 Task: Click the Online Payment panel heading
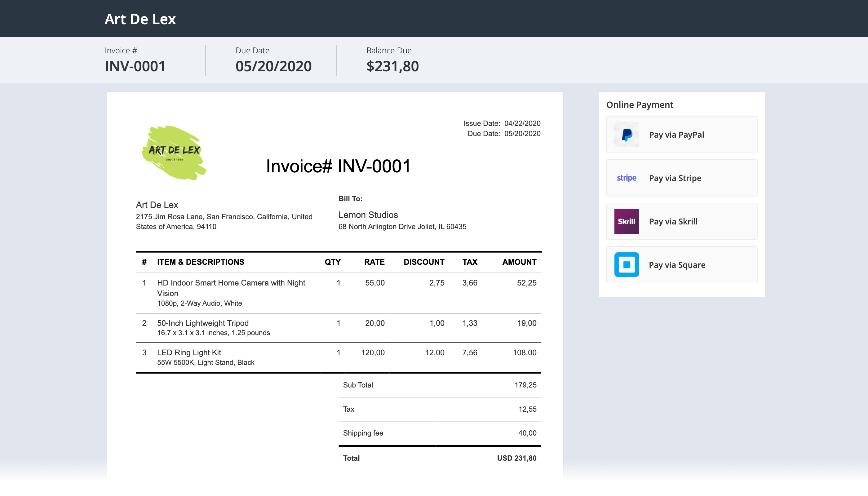click(x=640, y=105)
